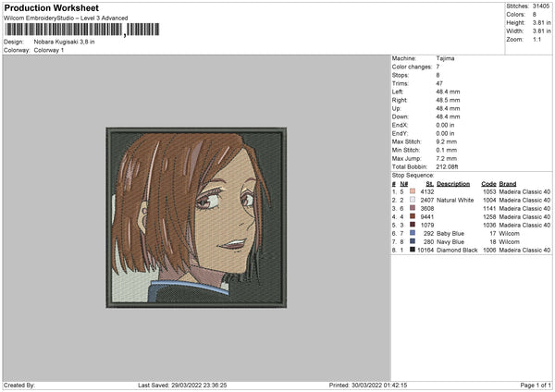
Task: Click the 'Stop Sequence:' label
Action: point(413,175)
